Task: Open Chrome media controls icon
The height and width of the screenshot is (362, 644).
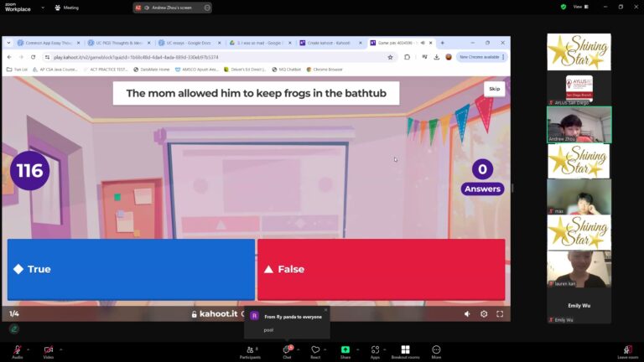Action: click(x=424, y=57)
